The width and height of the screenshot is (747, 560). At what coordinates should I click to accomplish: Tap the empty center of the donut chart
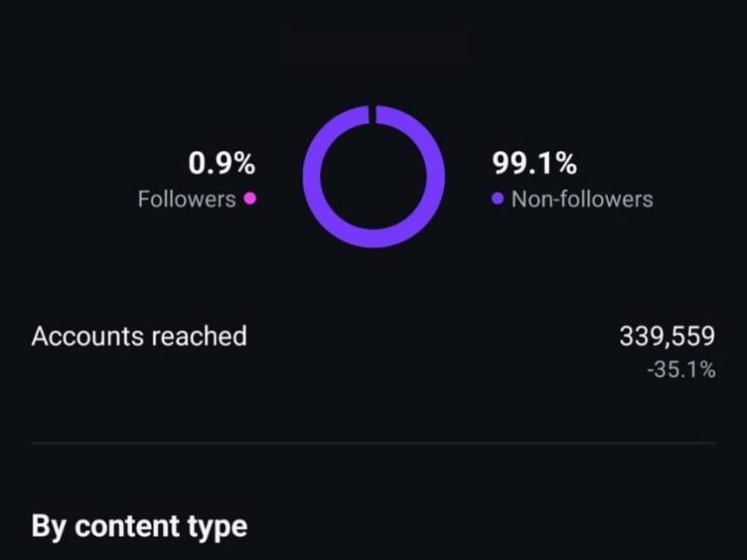tap(373, 176)
